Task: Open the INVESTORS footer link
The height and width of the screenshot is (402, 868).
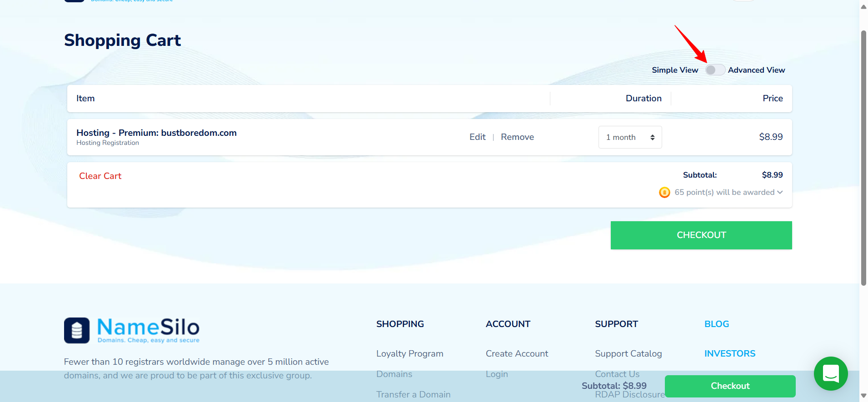Action: click(x=730, y=353)
